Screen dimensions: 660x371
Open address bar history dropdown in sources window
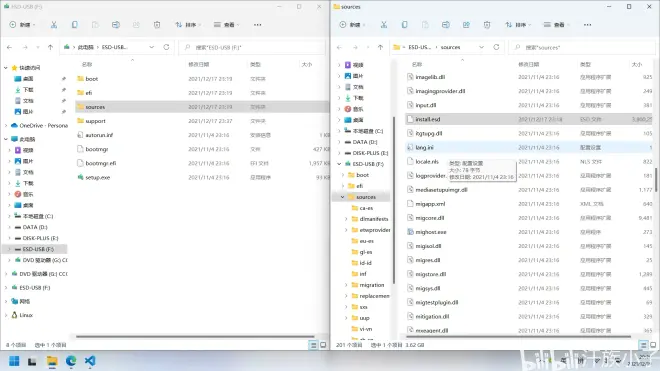[x=481, y=47]
